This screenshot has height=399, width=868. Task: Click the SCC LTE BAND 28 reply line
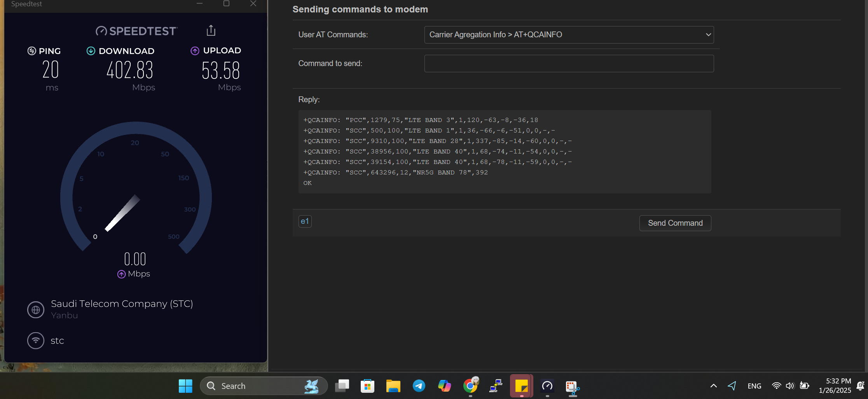pyautogui.click(x=438, y=141)
